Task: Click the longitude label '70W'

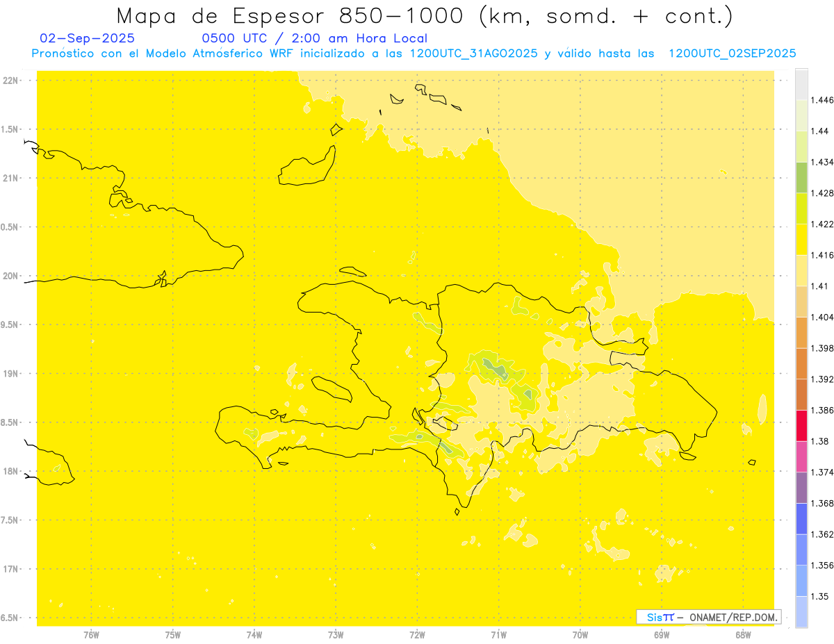Action: pyautogui.click(x=580, y=635)
